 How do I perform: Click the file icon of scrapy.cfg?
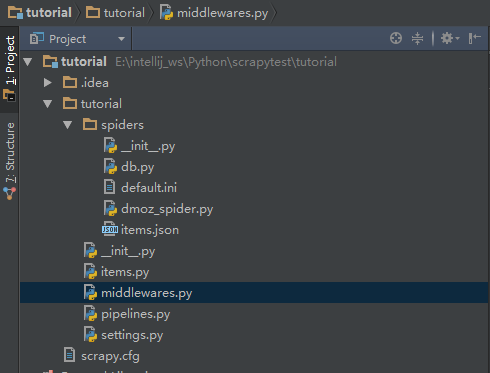pyautogui.click(x=69, y=355)
